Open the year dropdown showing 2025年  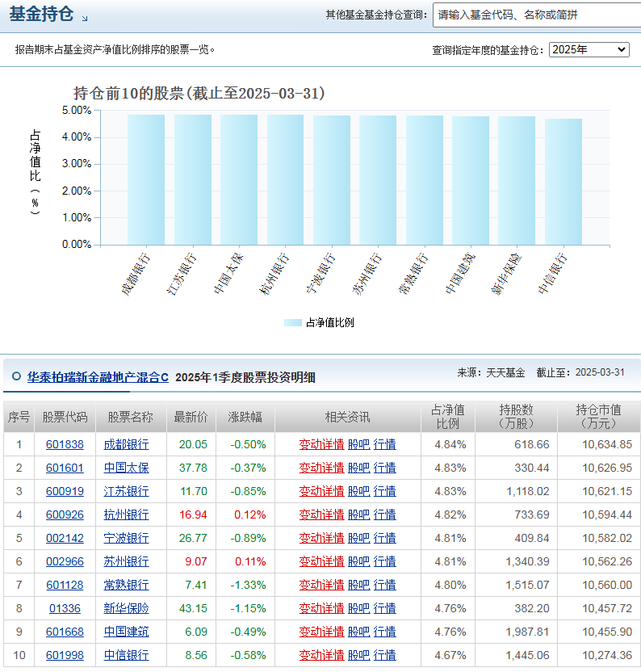point(589,50)
